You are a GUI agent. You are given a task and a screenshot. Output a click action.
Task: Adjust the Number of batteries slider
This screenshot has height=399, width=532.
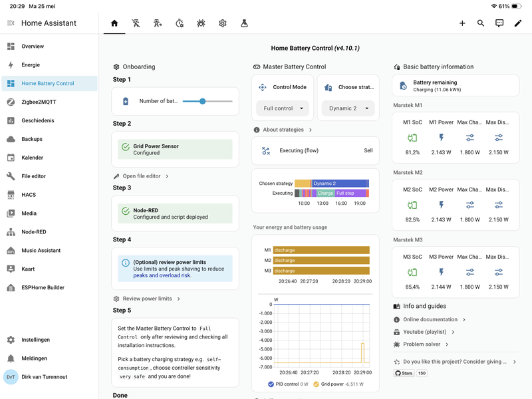pos(207,101)
